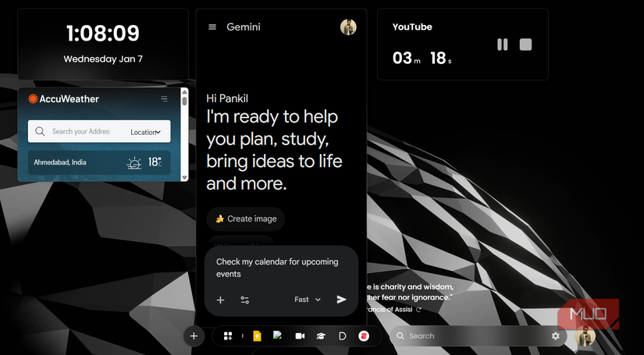Click the plus attach icon in Gemini prompt
Viewport: 644px width, 355px height.
[221, 300]
